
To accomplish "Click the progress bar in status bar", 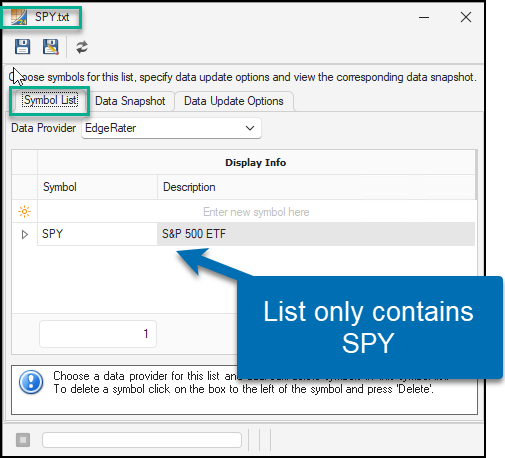I will point(142,440).
